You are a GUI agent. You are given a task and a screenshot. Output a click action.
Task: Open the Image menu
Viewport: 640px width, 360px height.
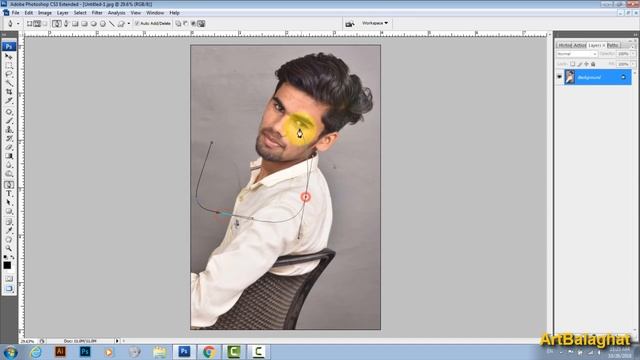[x=45, y=13]
